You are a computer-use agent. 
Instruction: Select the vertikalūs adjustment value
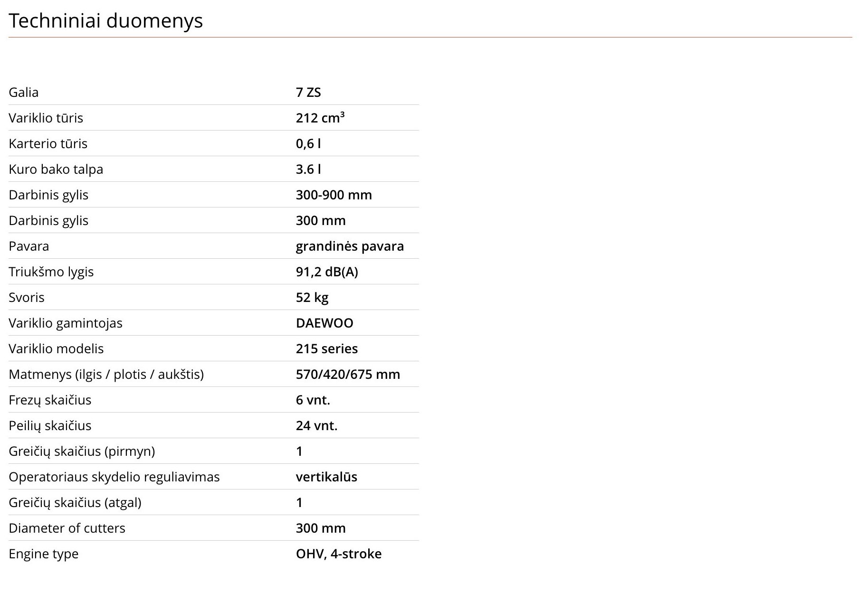coord(326,477)
